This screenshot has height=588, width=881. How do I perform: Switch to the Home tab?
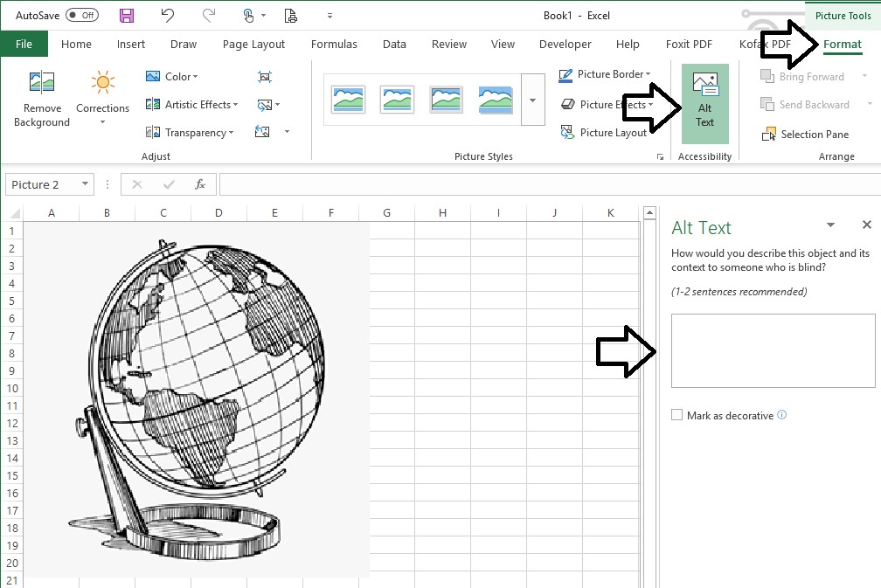(x=76, y=44)
